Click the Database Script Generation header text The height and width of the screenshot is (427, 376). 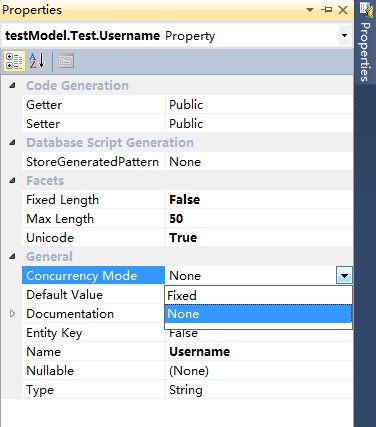pyautogui.click(x=110, y=143)
